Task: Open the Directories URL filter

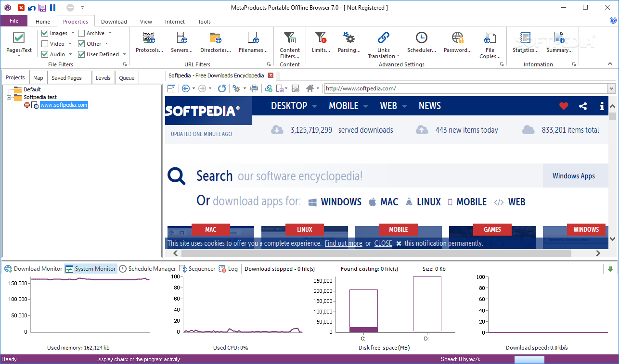Action: pos(215,42)
